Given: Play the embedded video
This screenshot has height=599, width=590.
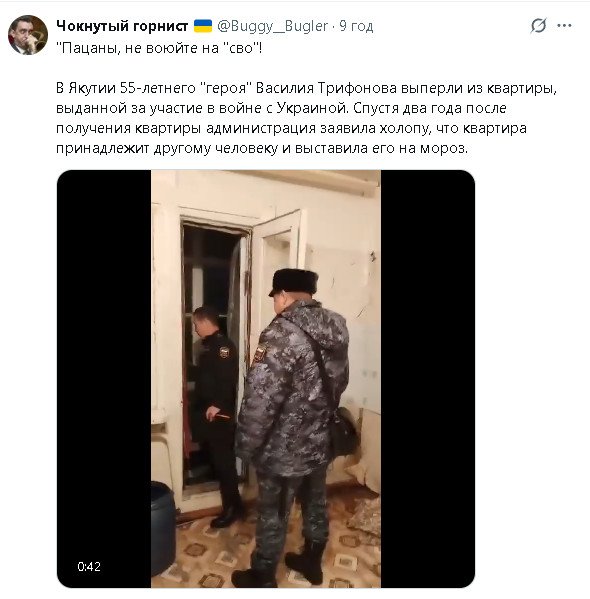Looking at the screenshot, I should click(266, 379).
